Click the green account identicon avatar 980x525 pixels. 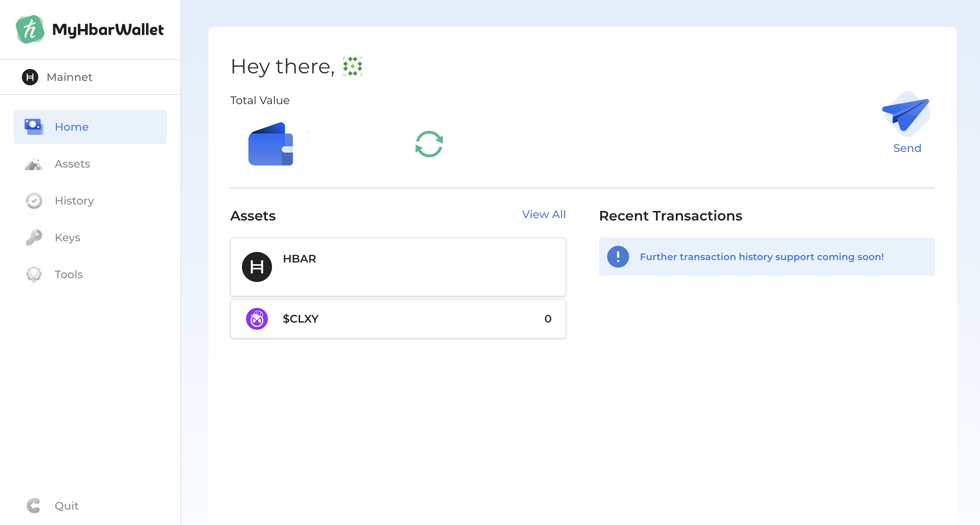[352, 66]
